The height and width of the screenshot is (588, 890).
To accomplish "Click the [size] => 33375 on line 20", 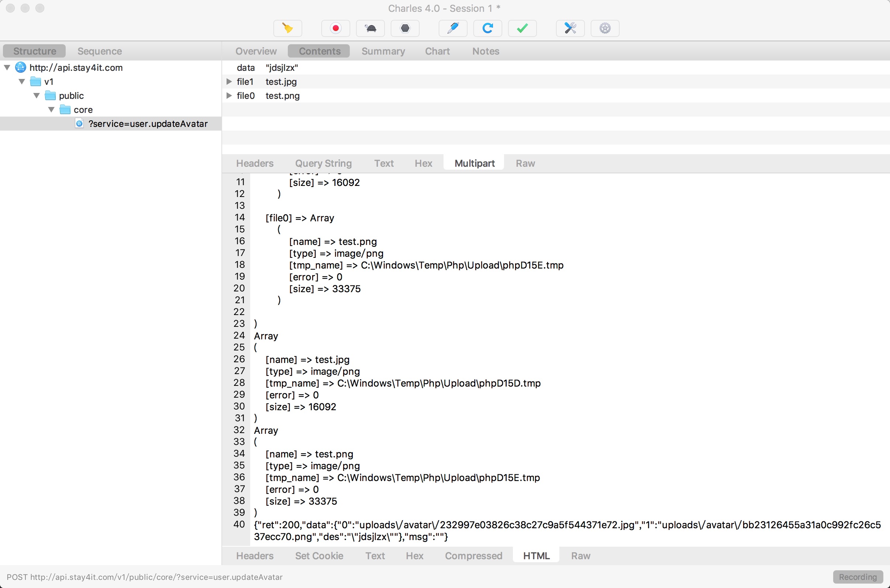I will pyautogui.click(x=325, y=289).
